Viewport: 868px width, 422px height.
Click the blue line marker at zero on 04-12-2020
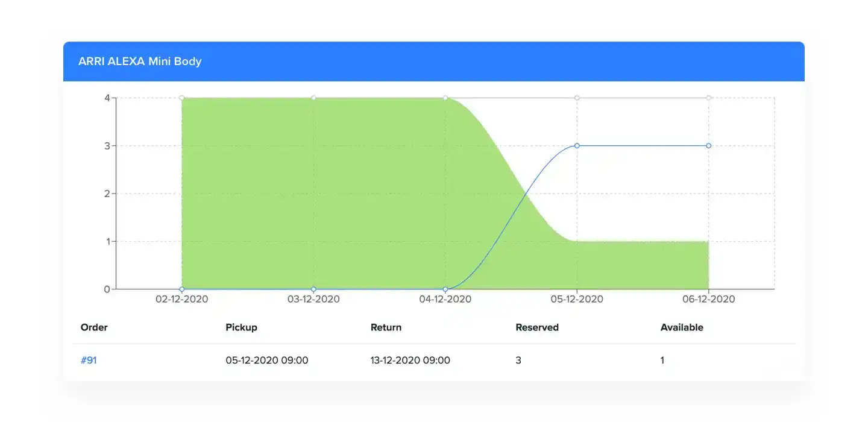(445, 289)
